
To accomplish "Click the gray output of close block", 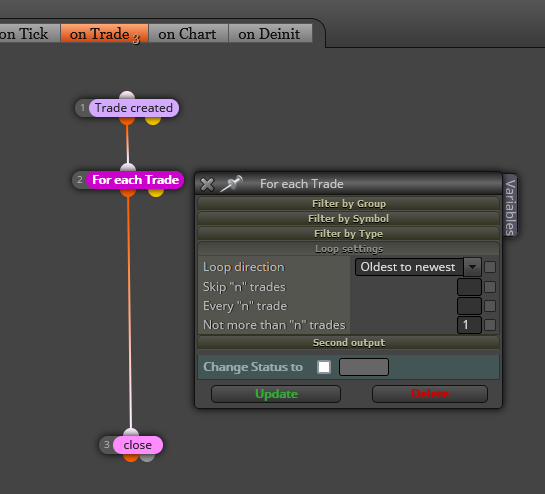I will pos(147,457).
